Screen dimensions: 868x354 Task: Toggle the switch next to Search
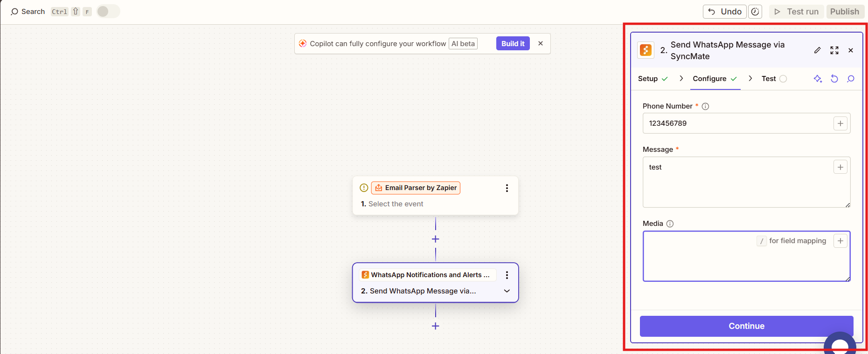pos(108,12)
